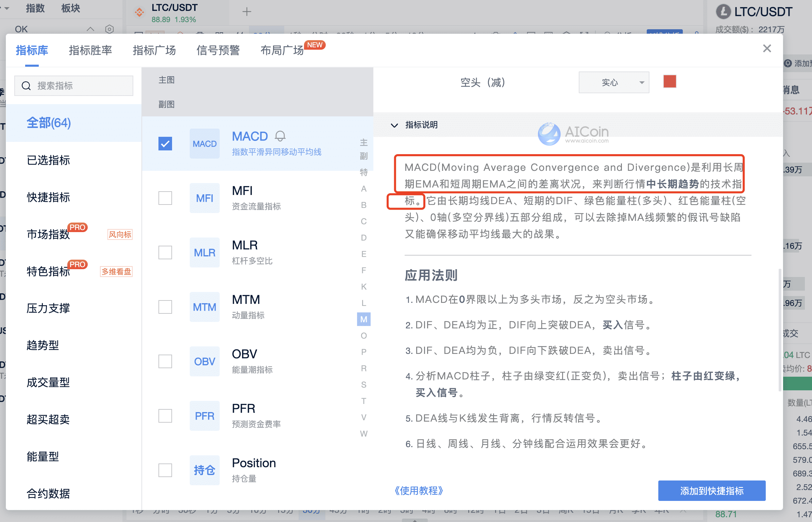Jump to 主 in the index bar
Viewport: 812px width, 522px height.
point(364,143)
